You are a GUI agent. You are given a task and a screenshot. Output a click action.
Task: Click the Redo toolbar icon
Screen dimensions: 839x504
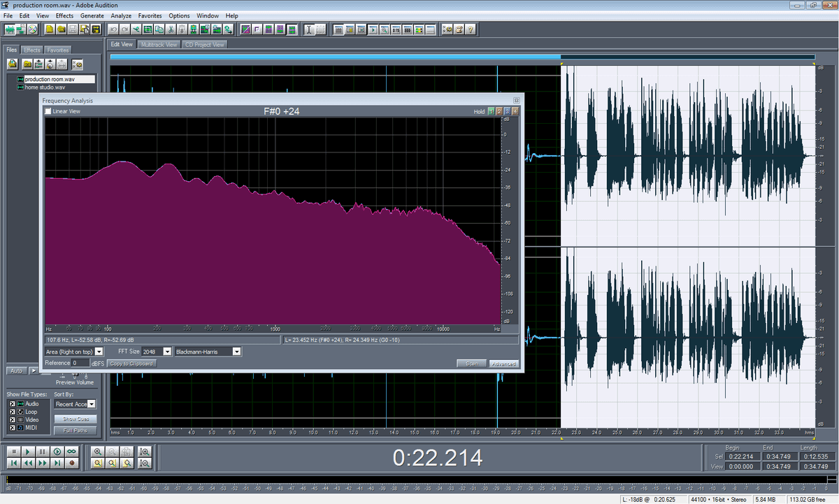[x=124, y=29]
